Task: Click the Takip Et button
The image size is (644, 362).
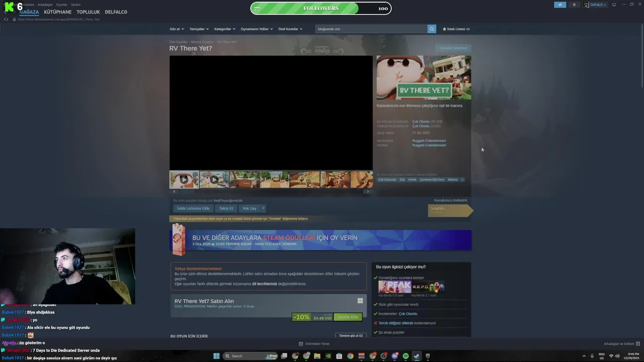Action: click(x=226, y=208)
